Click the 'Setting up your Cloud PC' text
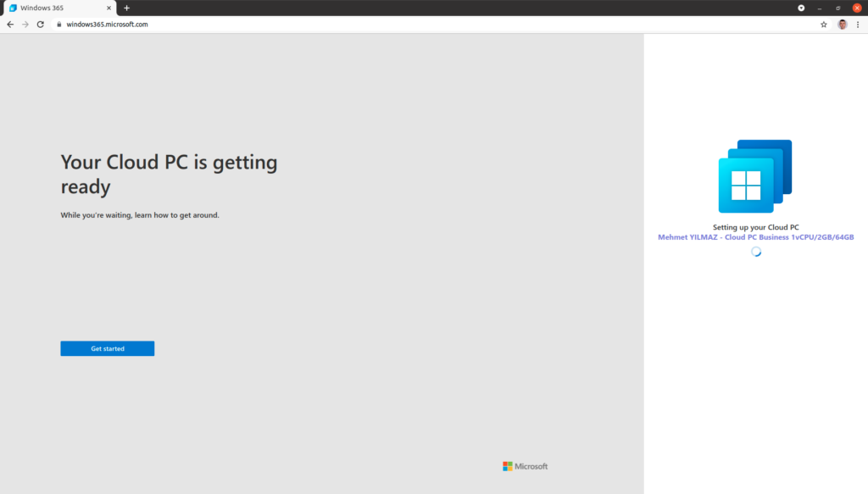This screenshot has height=494, width=868. (755, 227)
